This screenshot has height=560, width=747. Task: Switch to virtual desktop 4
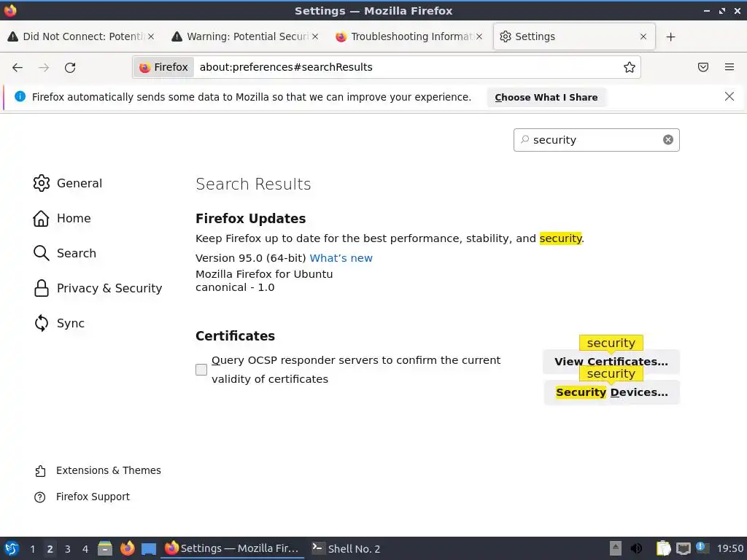pos(85,548)
